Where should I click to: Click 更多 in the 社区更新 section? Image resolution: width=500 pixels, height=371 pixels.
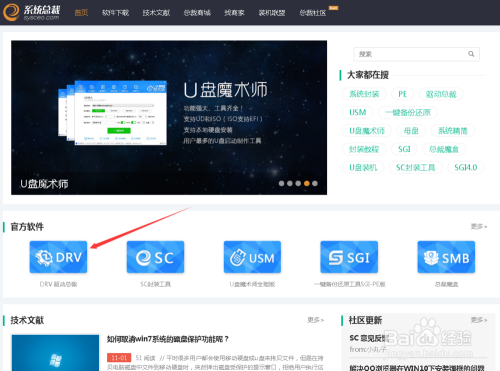[479, 320]
